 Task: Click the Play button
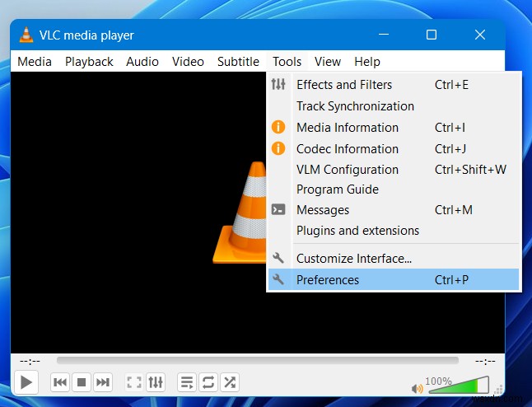[26, 382]
